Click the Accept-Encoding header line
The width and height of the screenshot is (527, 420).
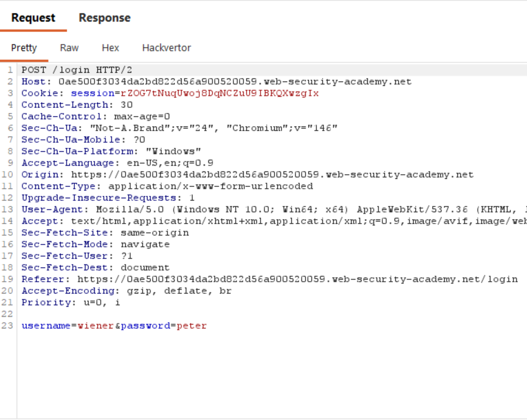[x=126, y=291]
